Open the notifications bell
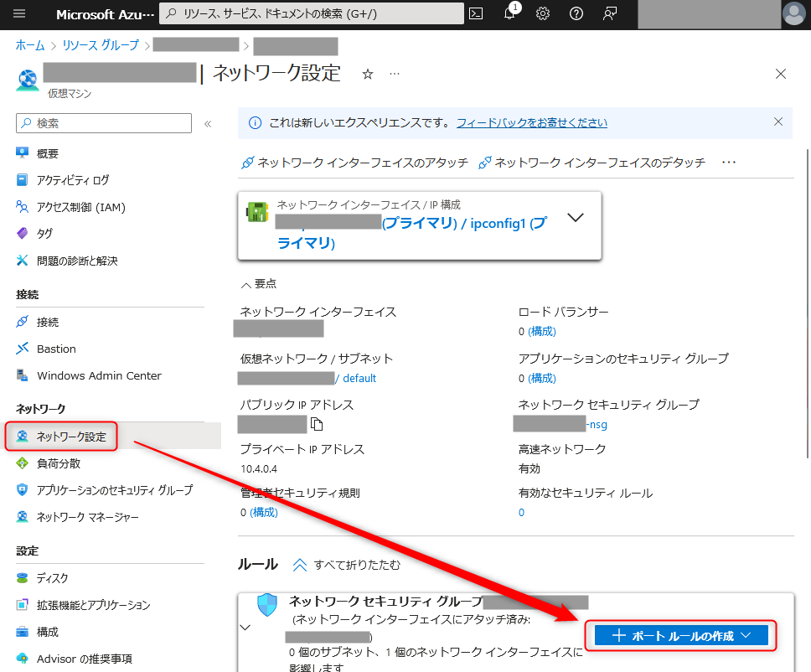The width and height of the screenshot is (811, 672). (509, 14)
